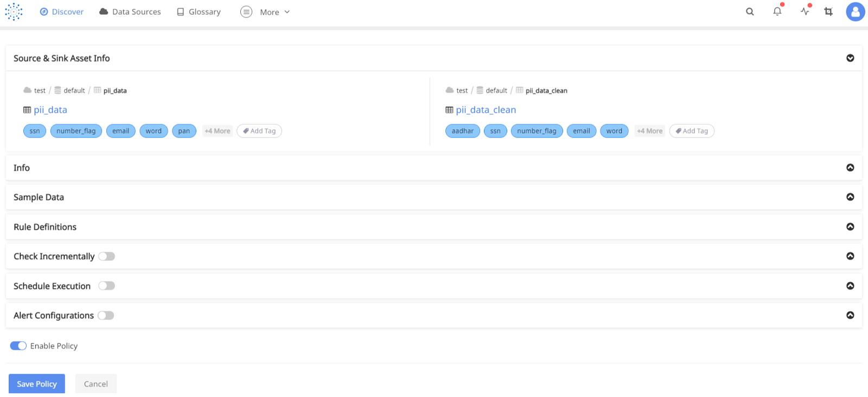Click the Sample Data section title

[x=39, y=197]
